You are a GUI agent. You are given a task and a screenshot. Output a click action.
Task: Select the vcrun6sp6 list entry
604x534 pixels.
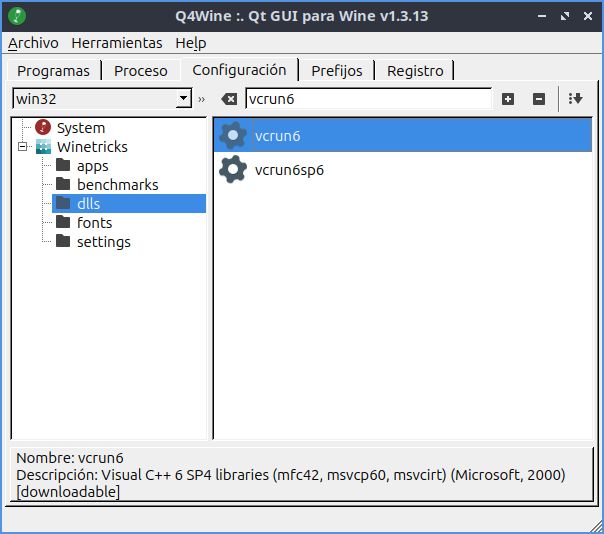pos(403,169)
